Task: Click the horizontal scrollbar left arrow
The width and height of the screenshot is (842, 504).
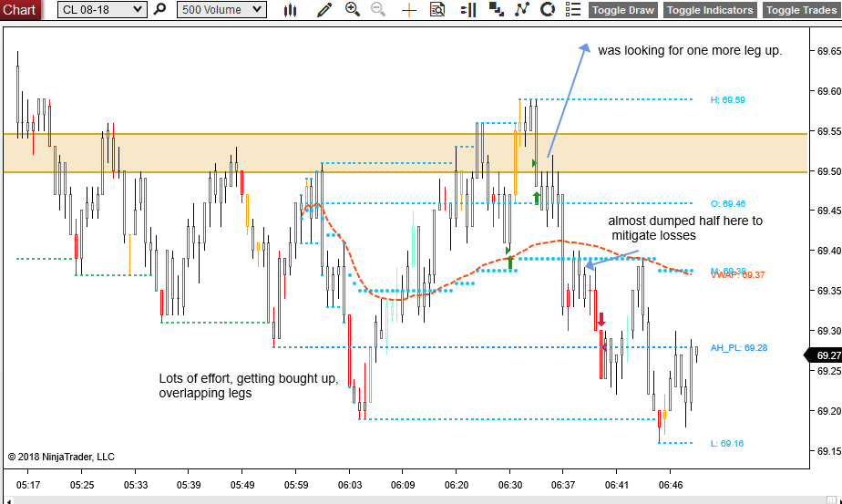Action: pos(8,500)
